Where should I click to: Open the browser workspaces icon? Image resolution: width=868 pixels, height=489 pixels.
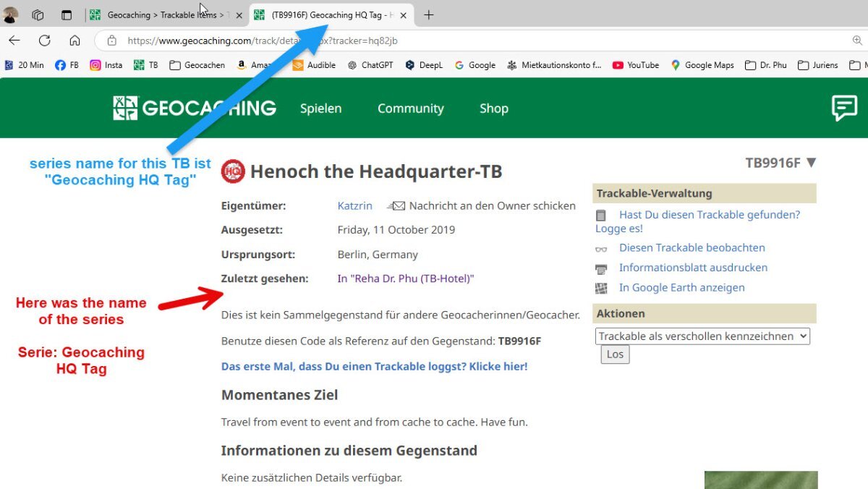pyautogui.click(x=38, y=15)
